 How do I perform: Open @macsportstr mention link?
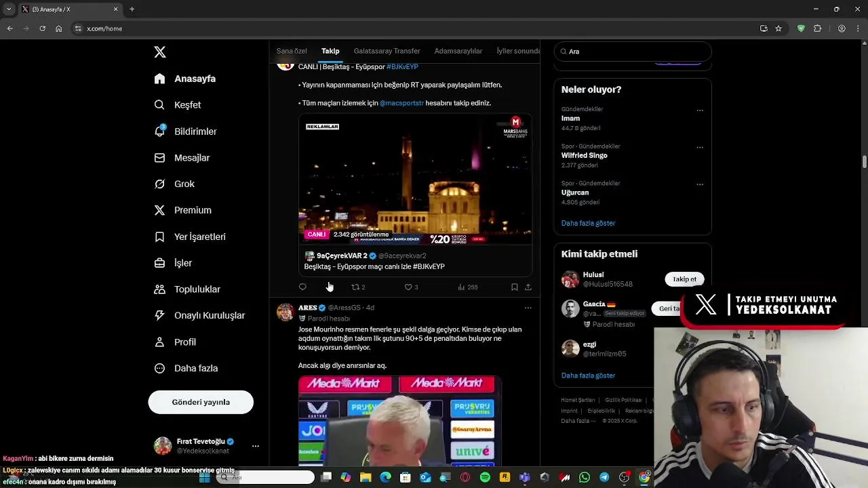click(x=401, y=103)
